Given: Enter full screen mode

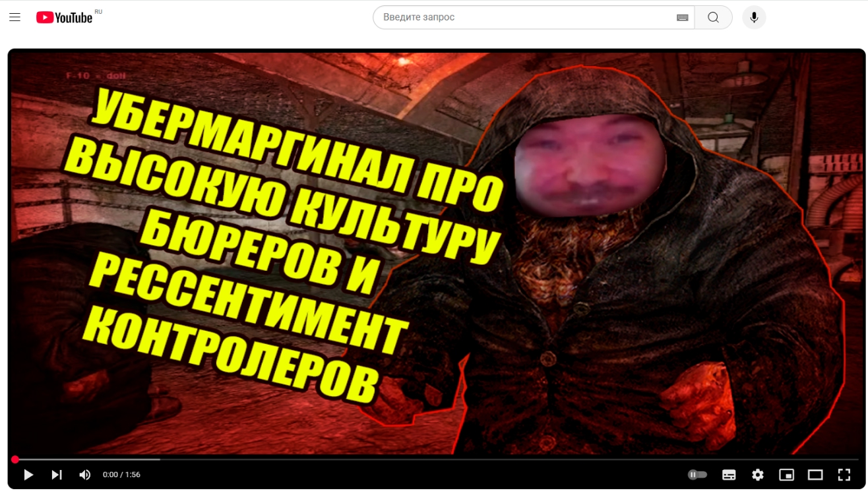Looking at the screenshot, I should [844, 475].
